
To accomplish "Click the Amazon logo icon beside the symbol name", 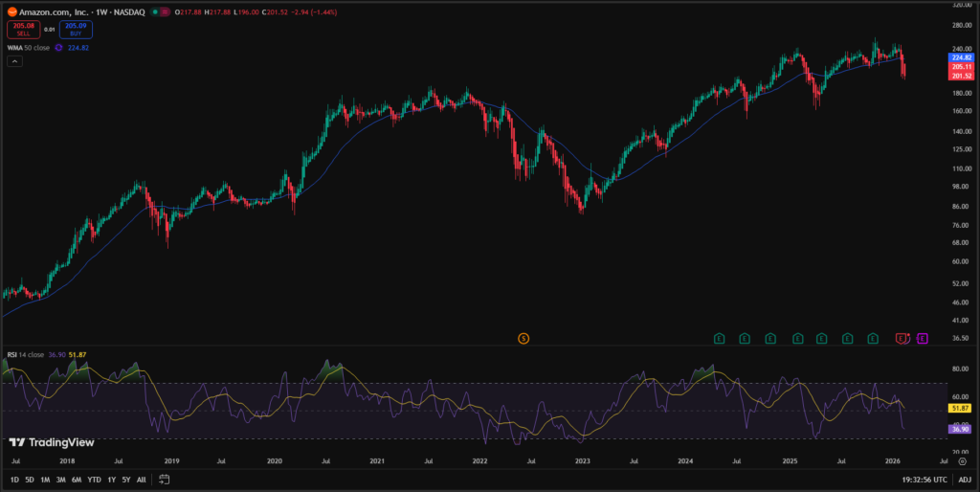I will pyautogui.click(x=11, y=11).
